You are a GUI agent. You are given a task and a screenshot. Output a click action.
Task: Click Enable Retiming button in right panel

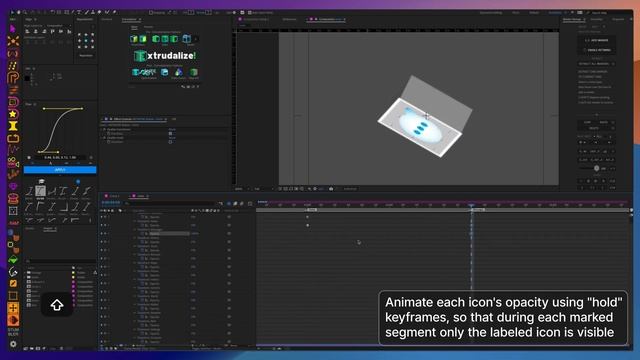[597, 50]
